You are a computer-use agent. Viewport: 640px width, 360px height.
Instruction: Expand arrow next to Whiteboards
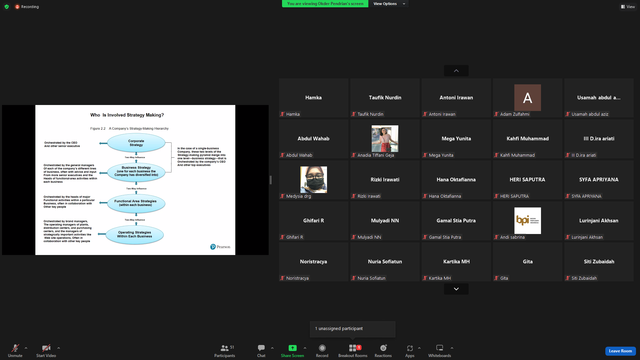point(452,348)
